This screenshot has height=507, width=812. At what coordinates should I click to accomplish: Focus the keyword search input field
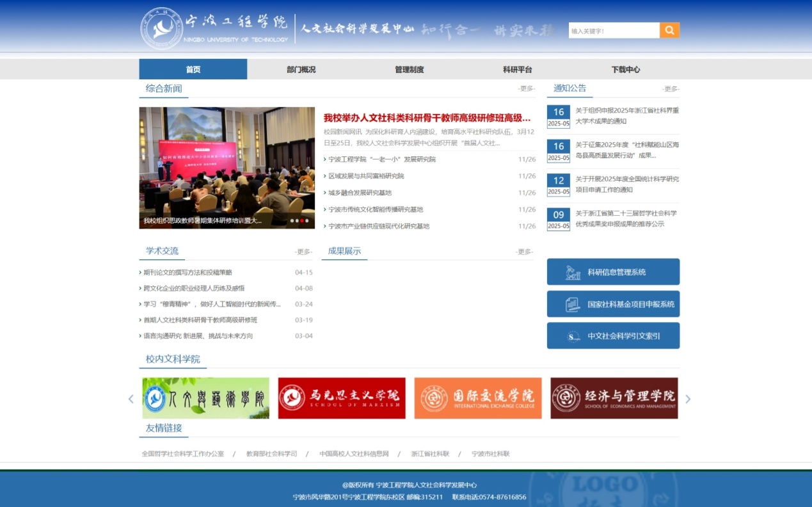(613, 30)
